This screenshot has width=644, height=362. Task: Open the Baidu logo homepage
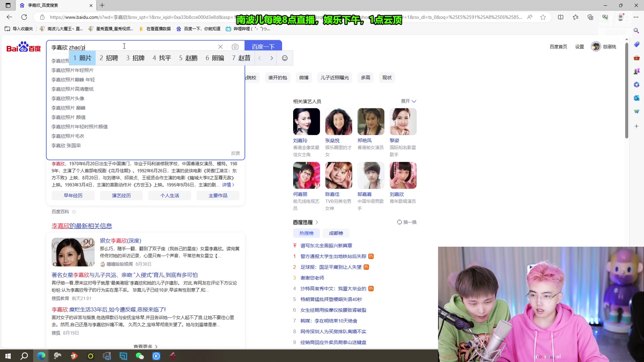pos(23,47)
